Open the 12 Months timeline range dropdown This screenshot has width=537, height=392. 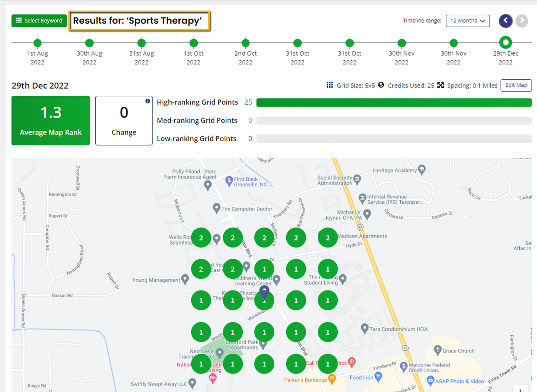click(468, 21)
